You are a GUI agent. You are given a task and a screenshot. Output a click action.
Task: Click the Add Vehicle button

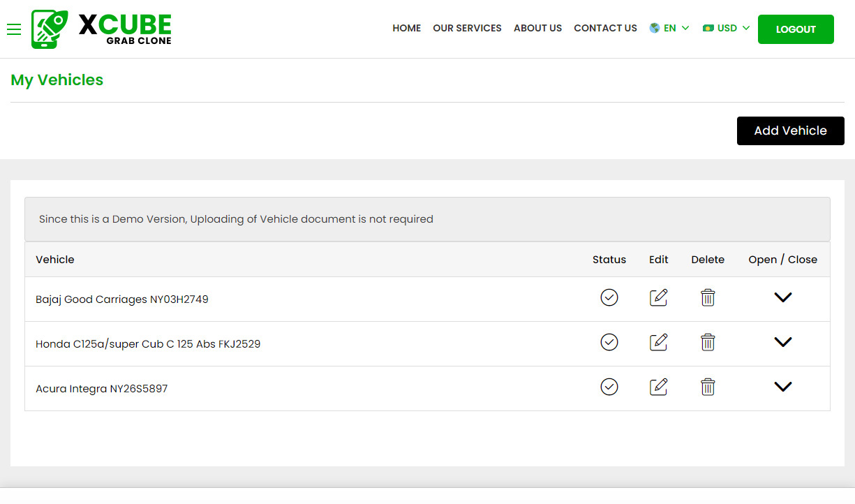(x=790, y=131)
